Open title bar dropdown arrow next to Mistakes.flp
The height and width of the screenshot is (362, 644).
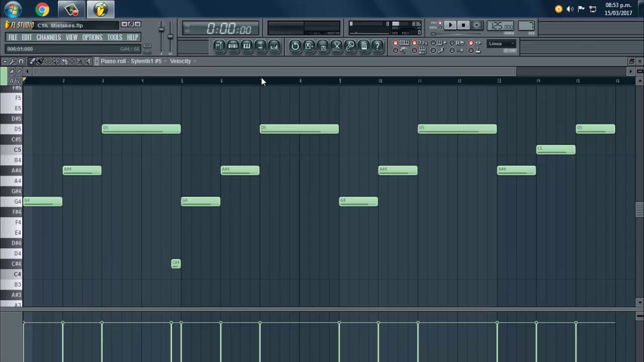click(124, 25)
